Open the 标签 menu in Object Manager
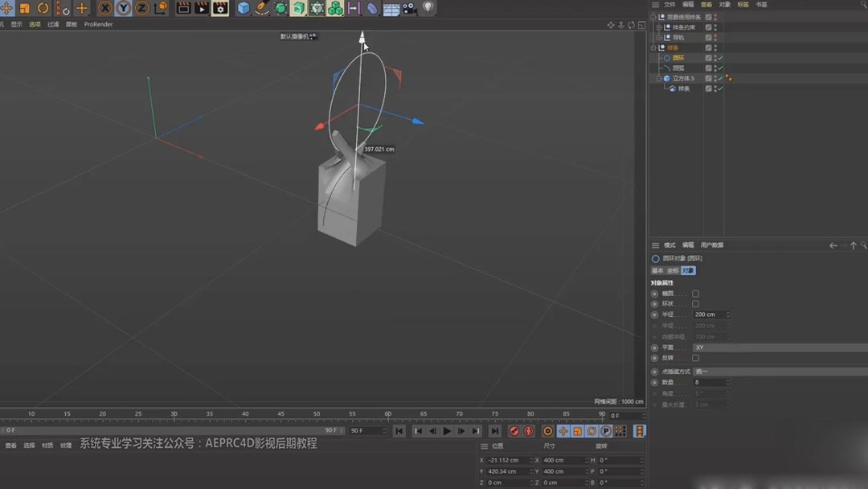The image size is (868, 489). click(745, 4)
